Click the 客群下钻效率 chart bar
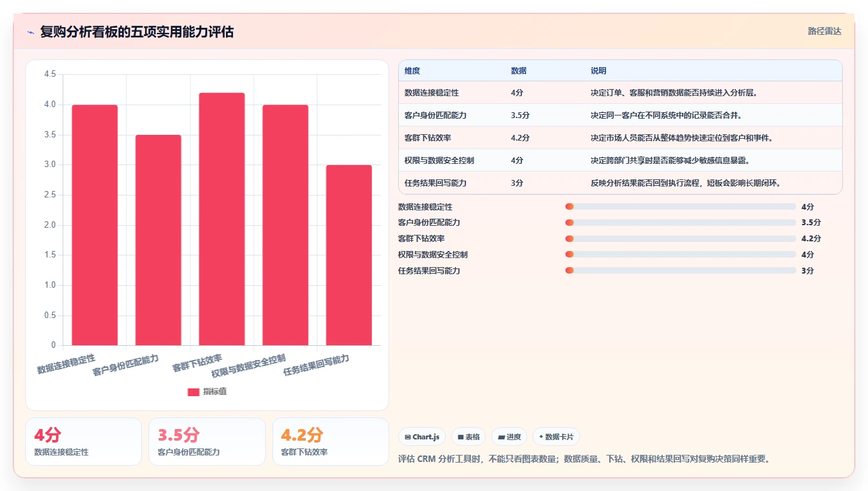 tap(222, 219)
